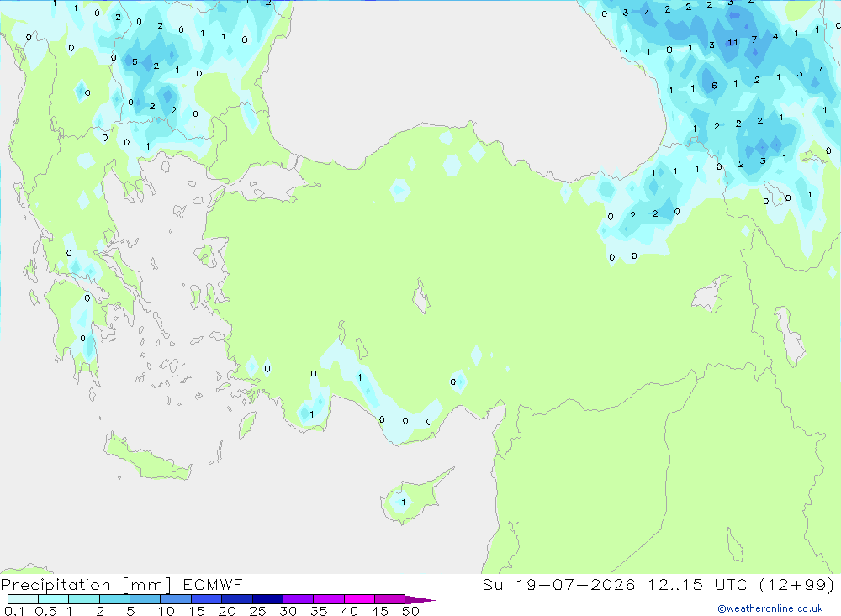The height and width of the screenshot is (616, 841).
Task: Pick the 45–50 mm legend swatch
Action: click(390, 599)
